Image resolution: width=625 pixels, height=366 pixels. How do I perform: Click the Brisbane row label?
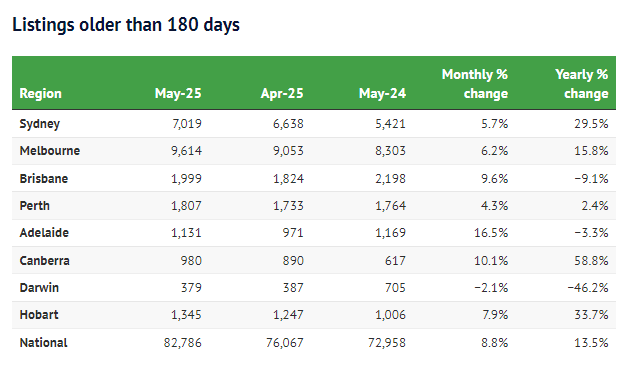tap(43, 179)
